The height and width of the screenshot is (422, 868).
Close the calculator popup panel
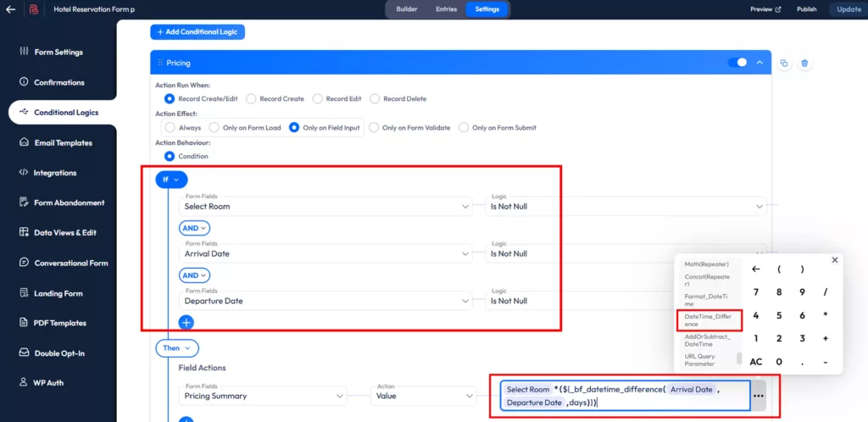tap(834, 260)
